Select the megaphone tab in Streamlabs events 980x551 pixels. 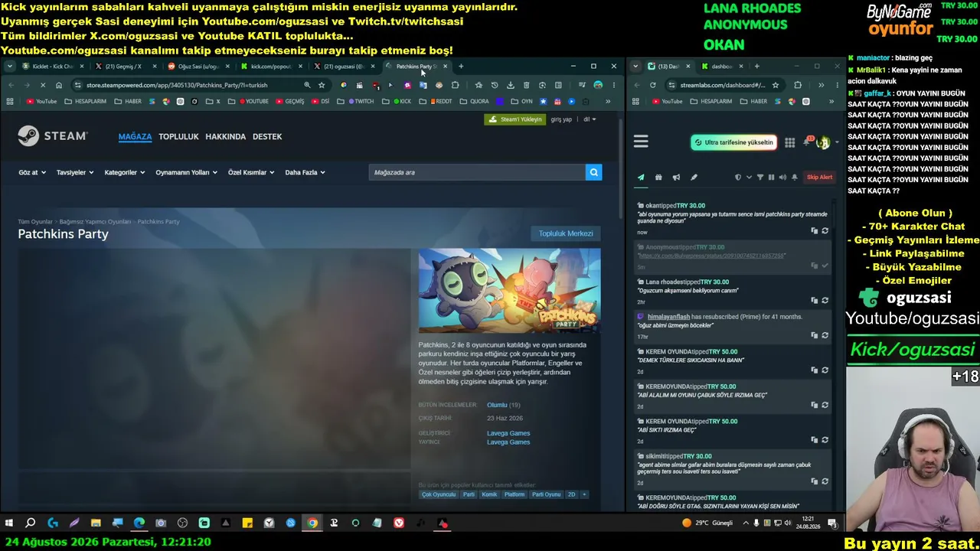point(676,178)
